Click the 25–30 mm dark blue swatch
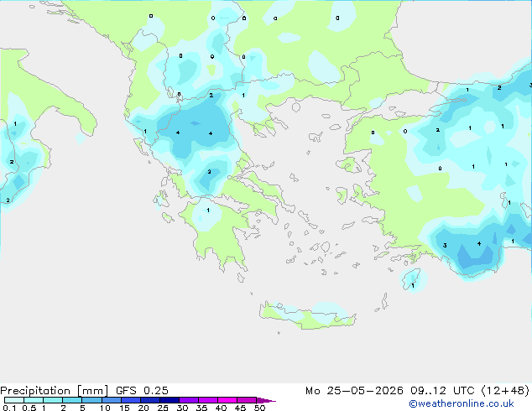This screenshot has height=411, width=532. (170, 400)
